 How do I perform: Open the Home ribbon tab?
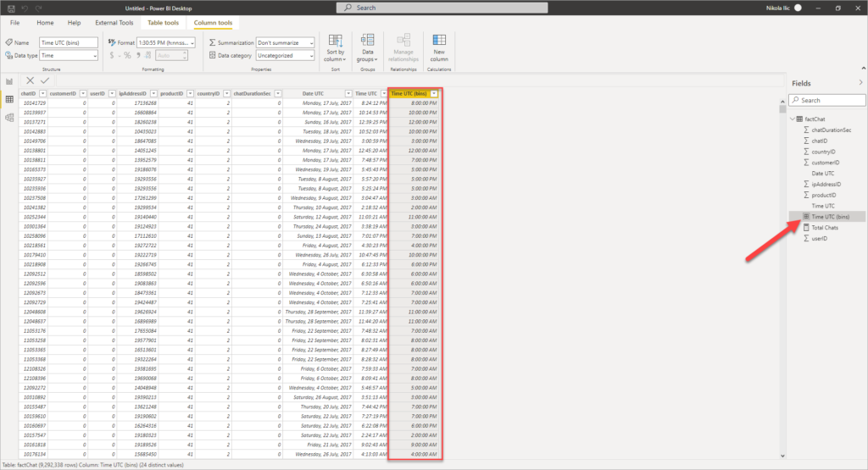(46, 23)
